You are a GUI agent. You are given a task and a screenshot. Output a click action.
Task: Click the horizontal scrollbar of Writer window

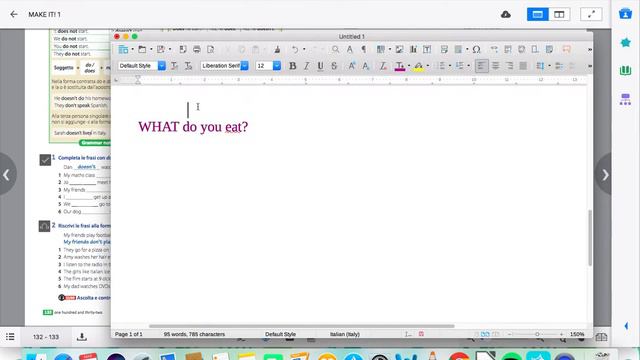[301, 326]
